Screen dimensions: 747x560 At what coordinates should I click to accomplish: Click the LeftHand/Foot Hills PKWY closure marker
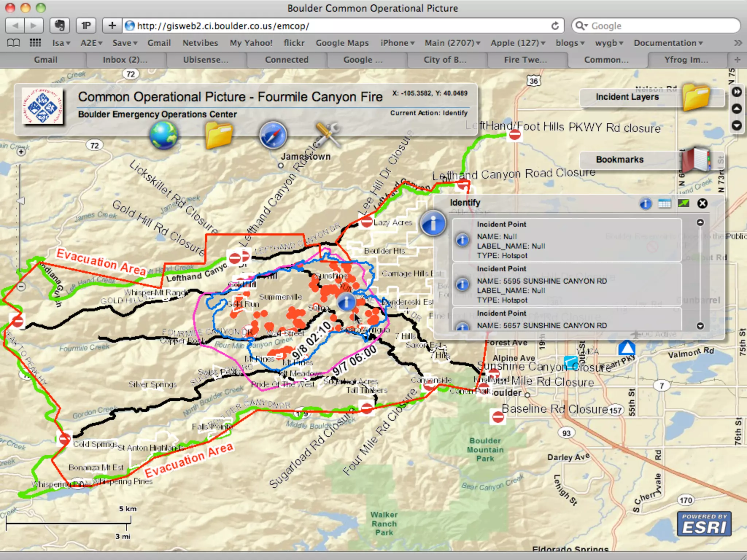tap(515, 135)
